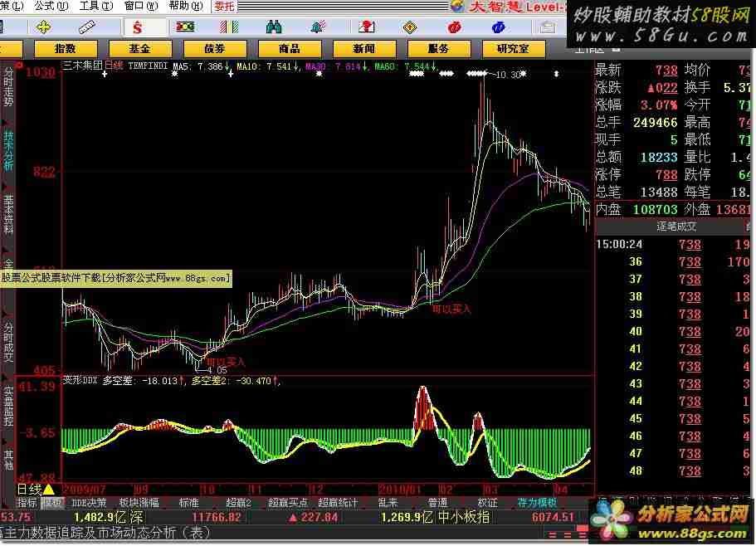Switch to the 其他 side tab
The image size is (756, 546).
[8, 461]
